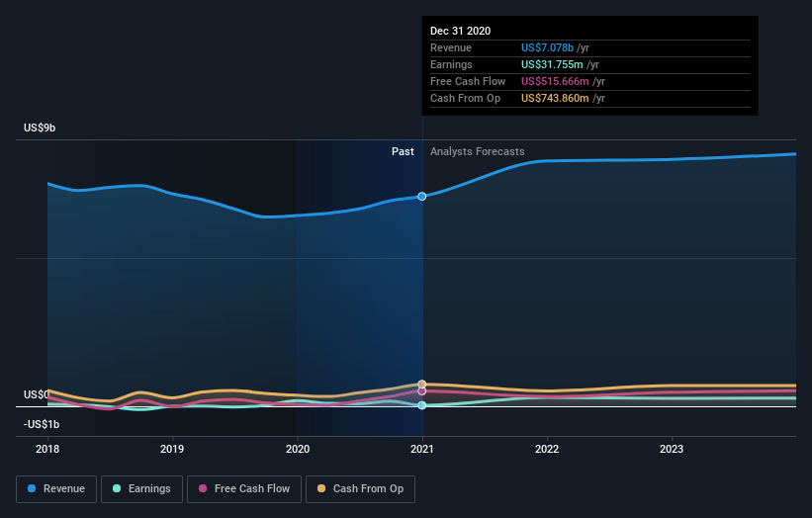
Task: Click the US$7.078b revenue value
Action: point(547,47)
